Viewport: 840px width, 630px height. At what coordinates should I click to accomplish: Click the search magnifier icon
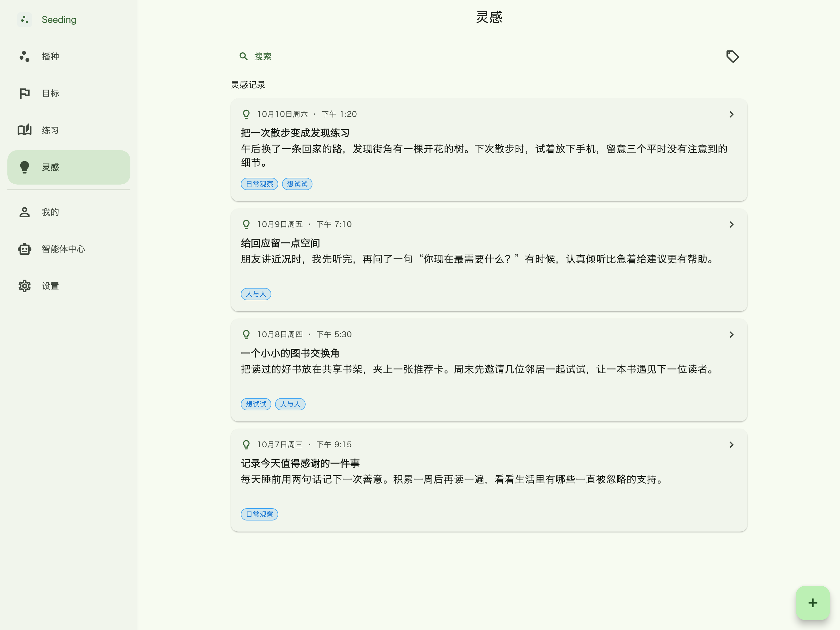pos(244,56)
